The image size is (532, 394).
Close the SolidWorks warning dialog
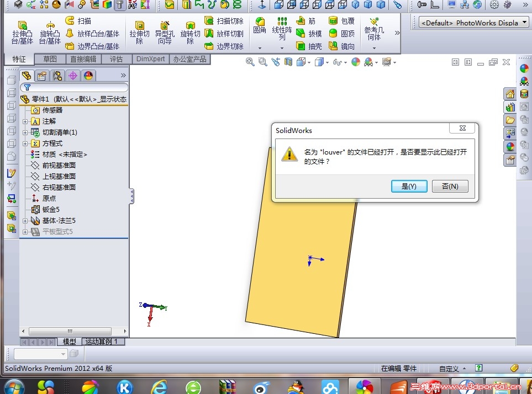pos(462,128)
